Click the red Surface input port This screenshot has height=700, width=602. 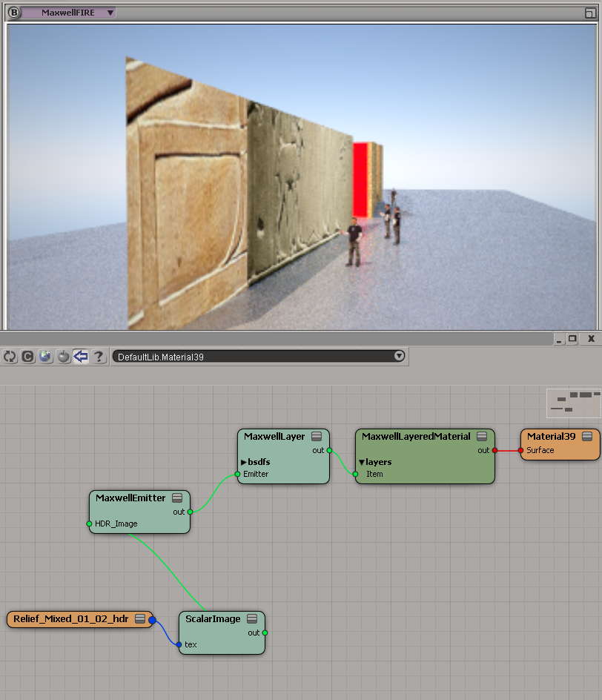521,450
